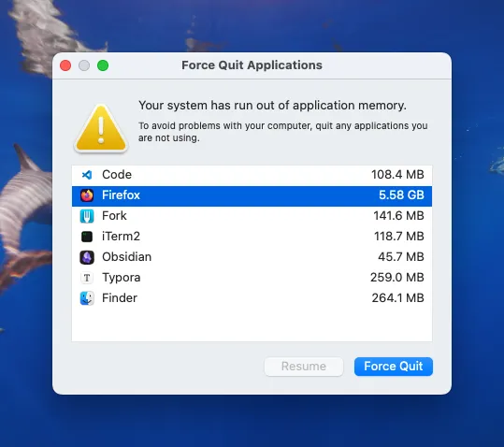
Task: Select the Finder app name
Action: tap(120, 298)
